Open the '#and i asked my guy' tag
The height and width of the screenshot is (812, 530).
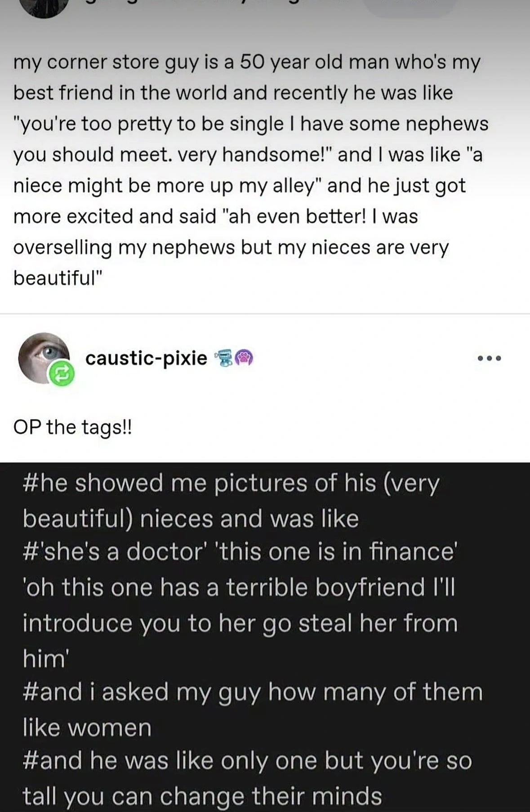click(252, 692)
